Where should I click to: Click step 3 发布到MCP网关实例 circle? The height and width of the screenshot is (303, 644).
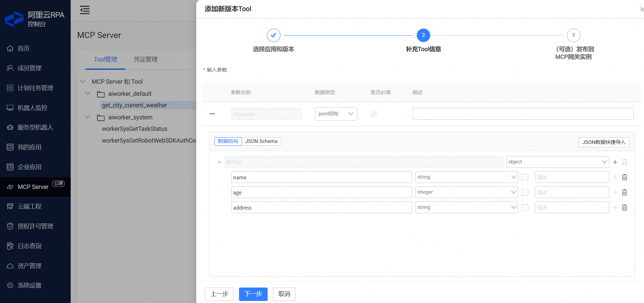point(573,35)
